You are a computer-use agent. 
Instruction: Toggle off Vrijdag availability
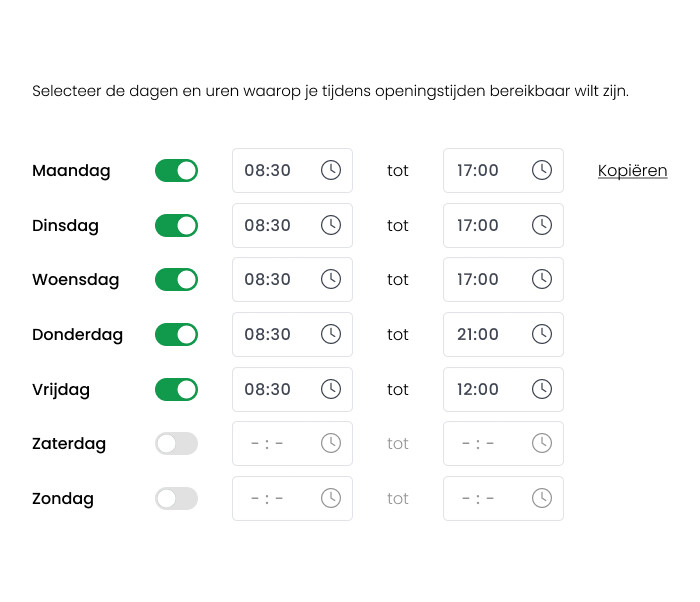pyautogui.click(x=176, y=389)
